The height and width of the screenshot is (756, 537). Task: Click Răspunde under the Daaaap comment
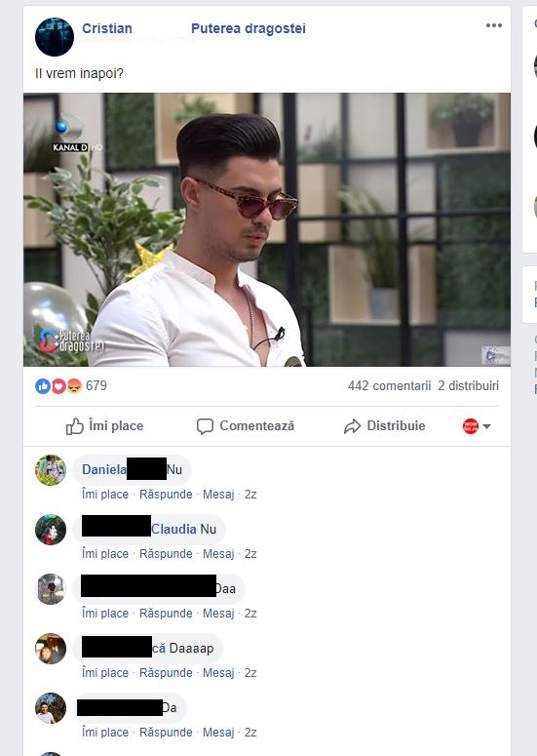166,672
